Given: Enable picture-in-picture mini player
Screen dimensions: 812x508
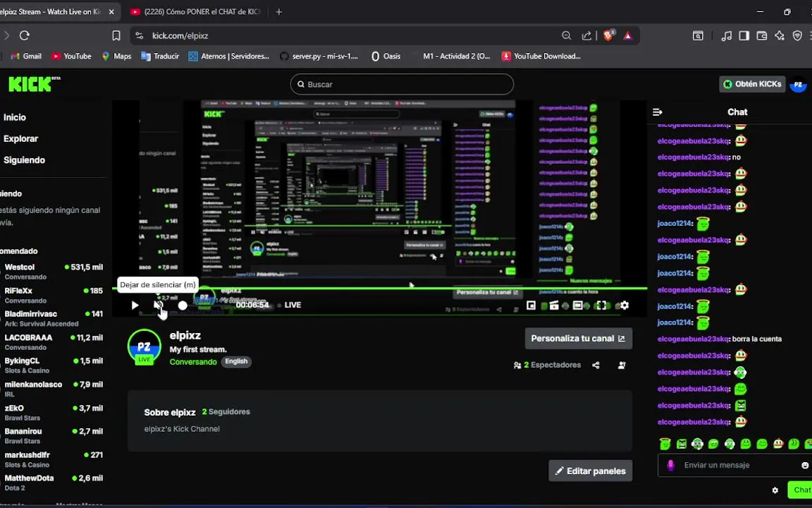Looking at the screenshot, I should coord(531,306).
